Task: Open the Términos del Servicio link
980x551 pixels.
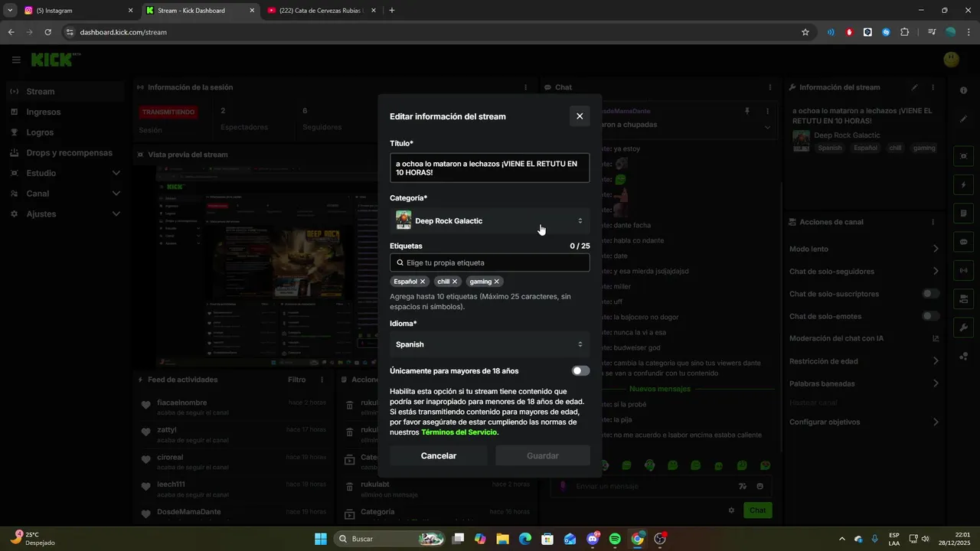Action: point(459,432)
